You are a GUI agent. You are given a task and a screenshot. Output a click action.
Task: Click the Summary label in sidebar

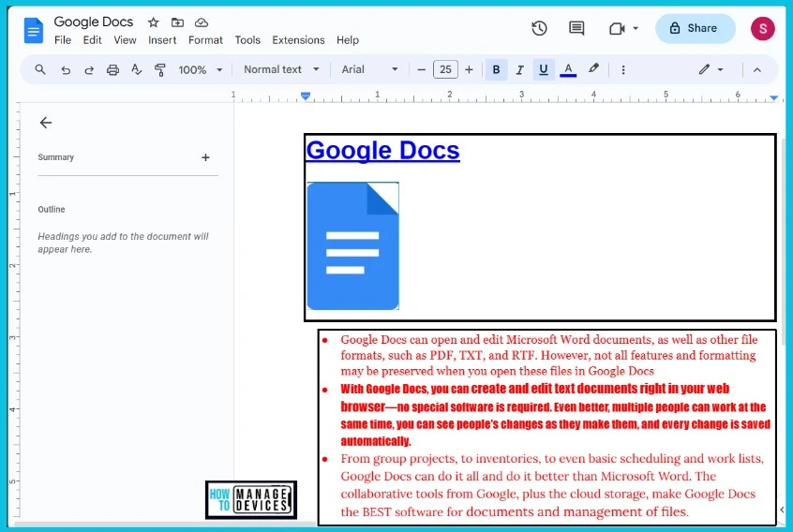click(x=55, y=157)
